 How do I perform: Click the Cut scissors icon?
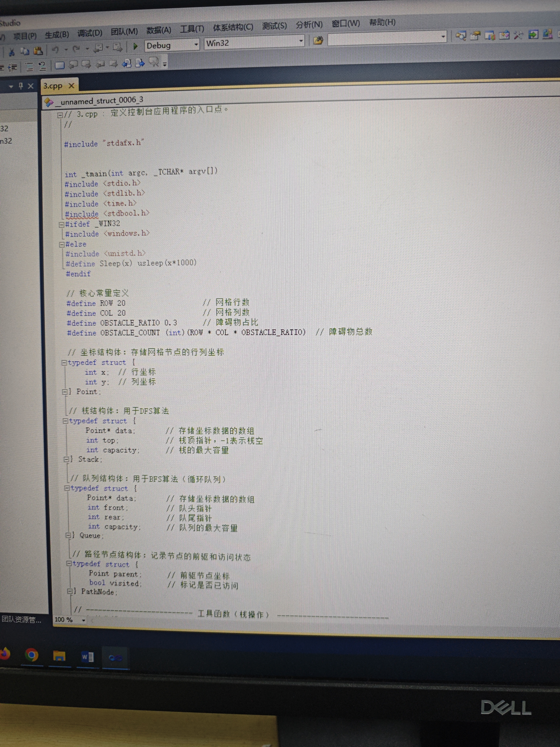click(x=11, y=52)
